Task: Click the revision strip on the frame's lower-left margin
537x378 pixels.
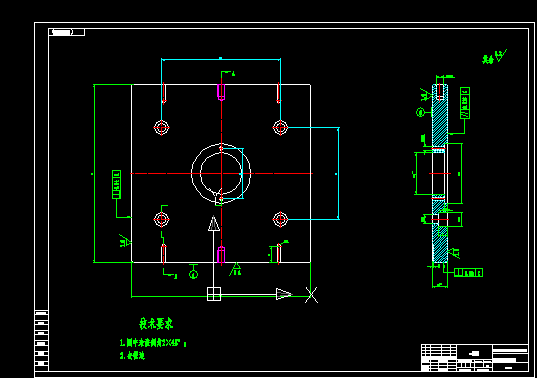Action: pos(41,340)
